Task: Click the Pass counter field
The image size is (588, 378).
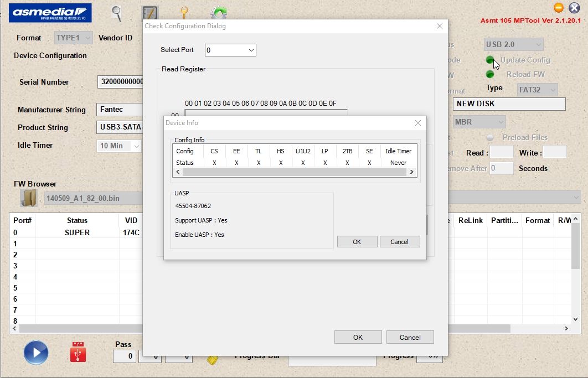Action: [x=125, y=356]
